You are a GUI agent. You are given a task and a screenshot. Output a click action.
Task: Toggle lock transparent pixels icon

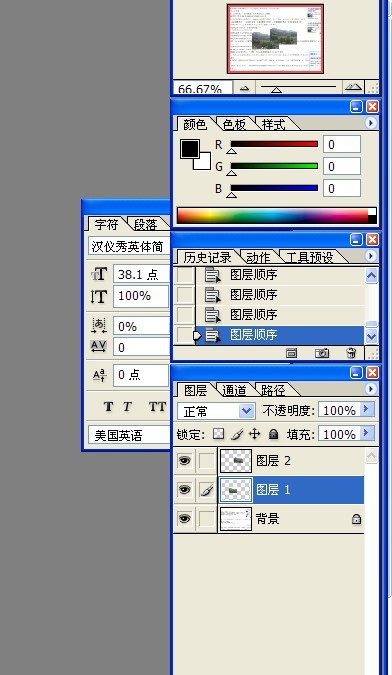218,434
